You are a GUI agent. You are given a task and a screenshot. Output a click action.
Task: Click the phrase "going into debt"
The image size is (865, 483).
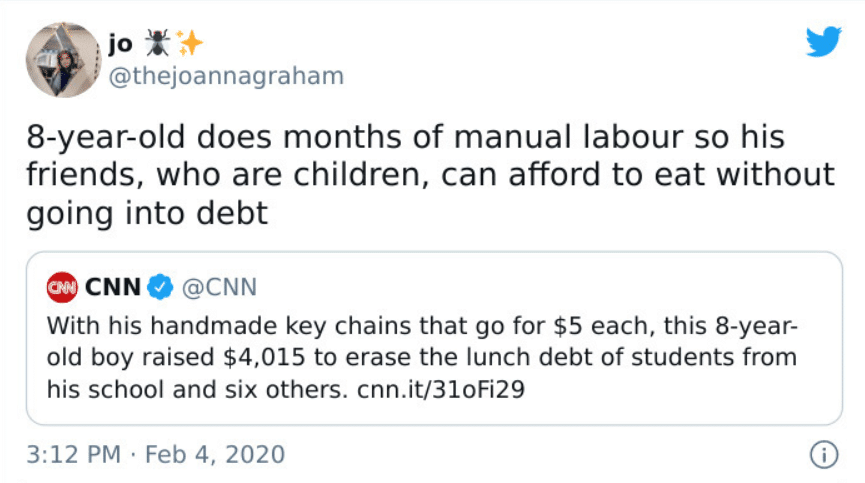click(147, 213)
